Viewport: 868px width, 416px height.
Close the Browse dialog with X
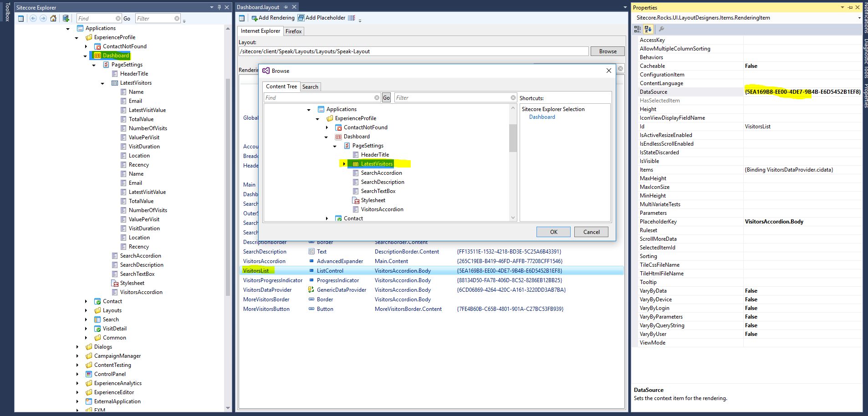(x=609, y=71)
